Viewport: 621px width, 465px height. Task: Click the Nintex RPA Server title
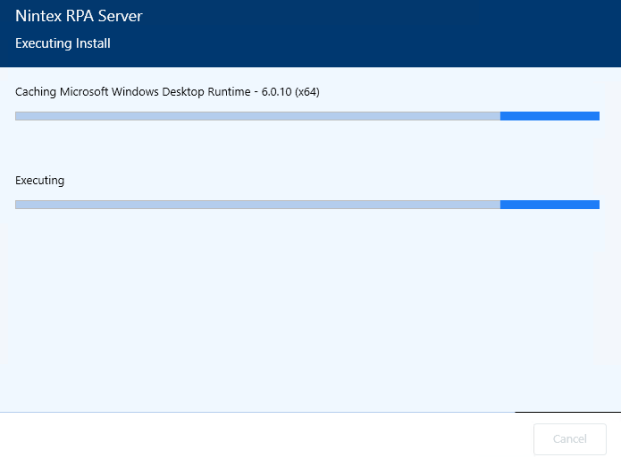pyautogui.click(x=78, y=16)
